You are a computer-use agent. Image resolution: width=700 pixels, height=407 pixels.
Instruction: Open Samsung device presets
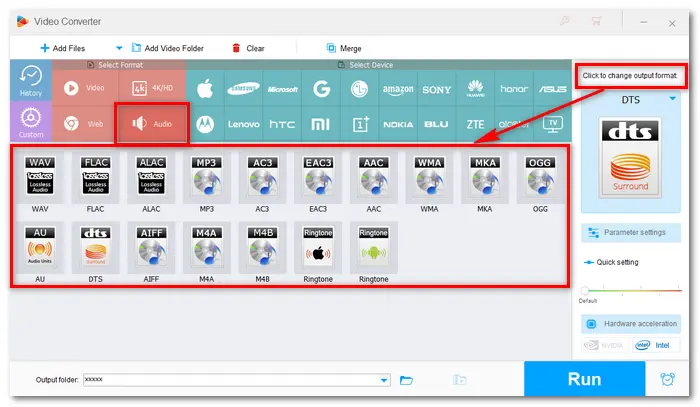point(243,88)
